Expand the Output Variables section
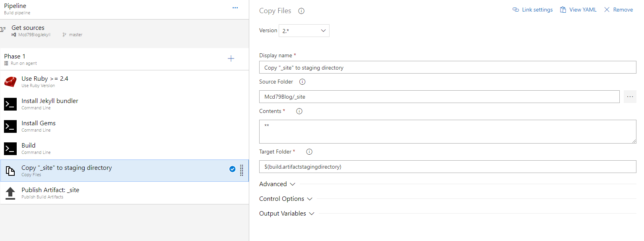 (287, 214)
